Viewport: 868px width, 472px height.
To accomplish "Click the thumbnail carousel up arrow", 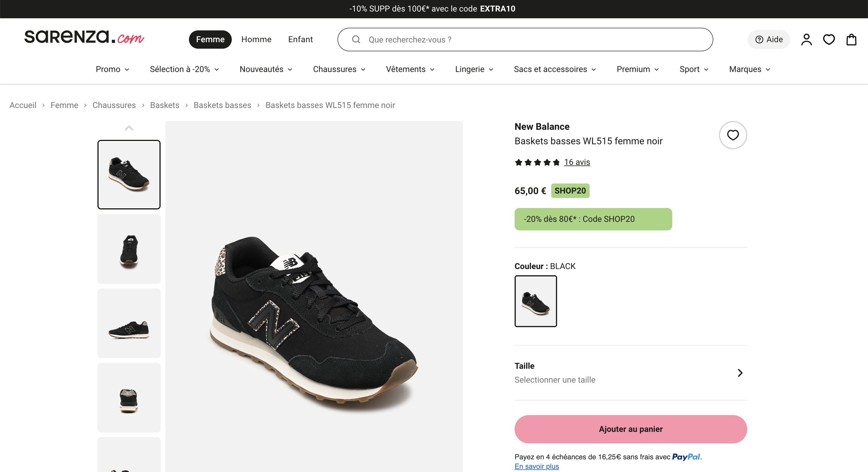I will (129, 128).
